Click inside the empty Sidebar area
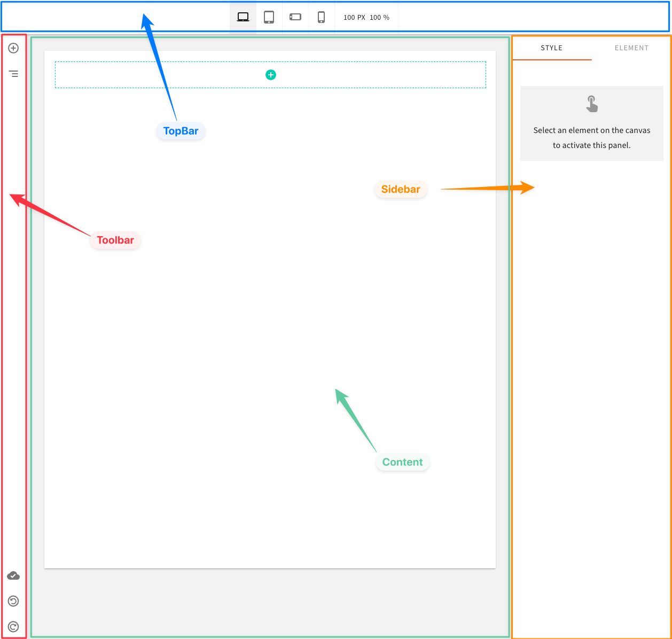 [x=591, y=374]
